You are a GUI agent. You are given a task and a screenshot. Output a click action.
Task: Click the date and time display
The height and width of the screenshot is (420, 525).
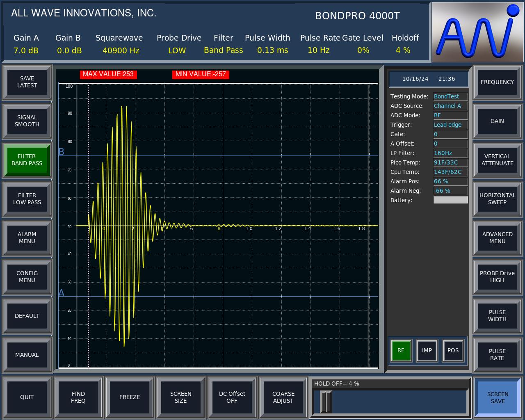[x=429, y=79]
